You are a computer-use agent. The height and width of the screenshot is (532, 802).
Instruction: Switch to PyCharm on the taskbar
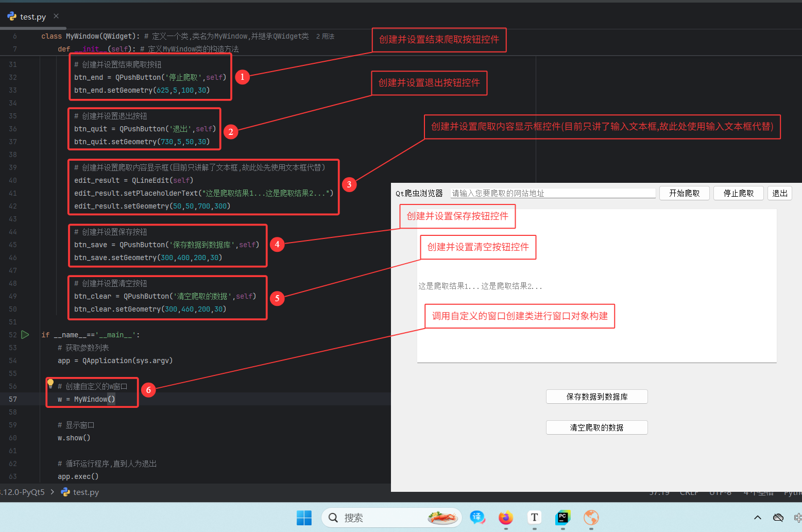[x=562, y=518]
